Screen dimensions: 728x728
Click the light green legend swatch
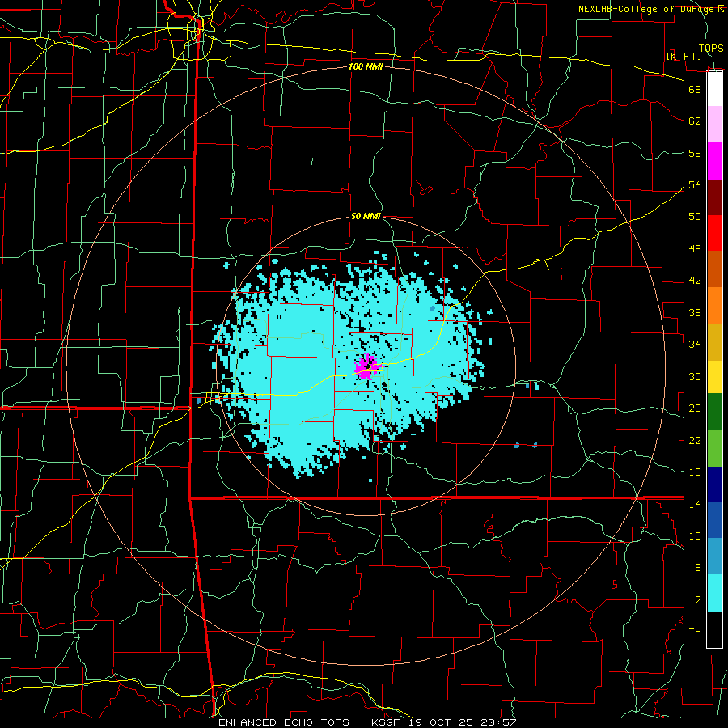(714, 448)
